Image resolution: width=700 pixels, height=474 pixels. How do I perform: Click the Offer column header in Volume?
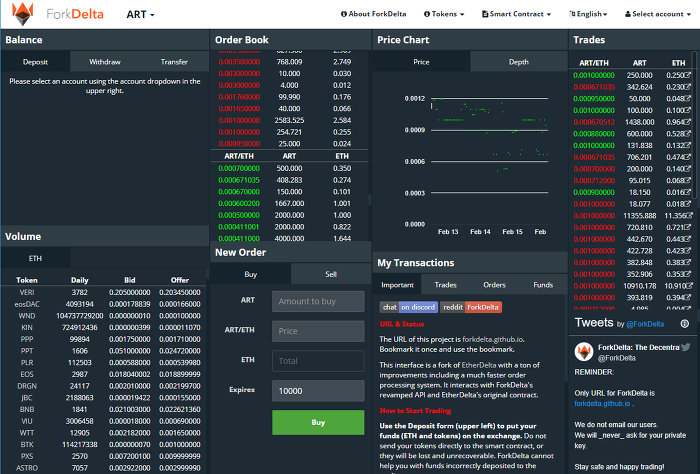[x=179, y=280]
